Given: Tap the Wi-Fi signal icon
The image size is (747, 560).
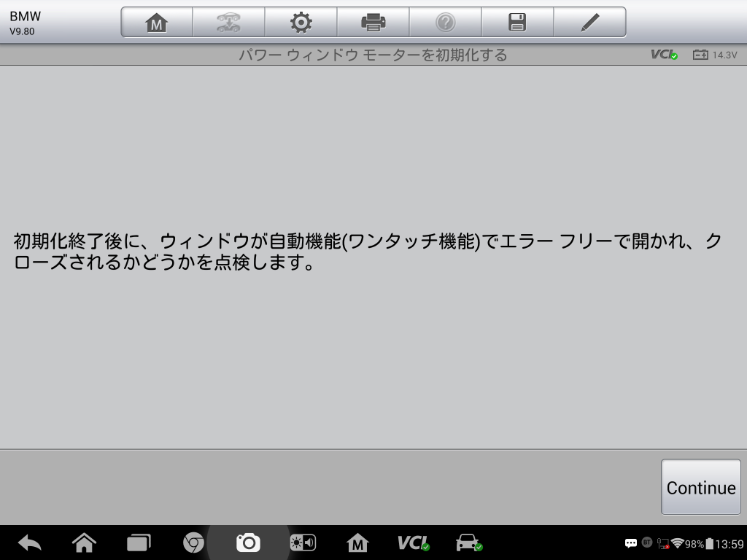Looking at the screenshot, I should (677, 543).
